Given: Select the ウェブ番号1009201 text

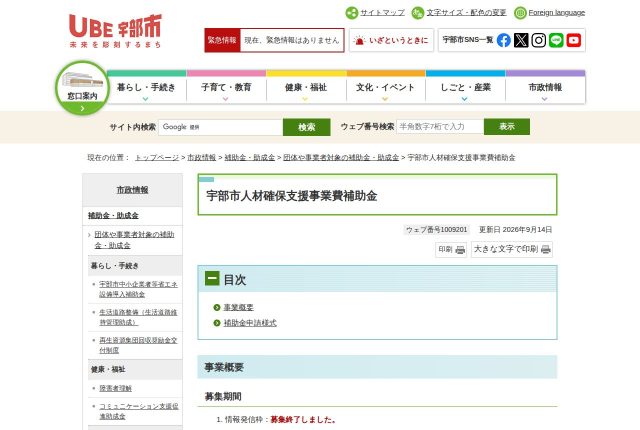Looking at the screenshot, I should click(x=436, y=230).
